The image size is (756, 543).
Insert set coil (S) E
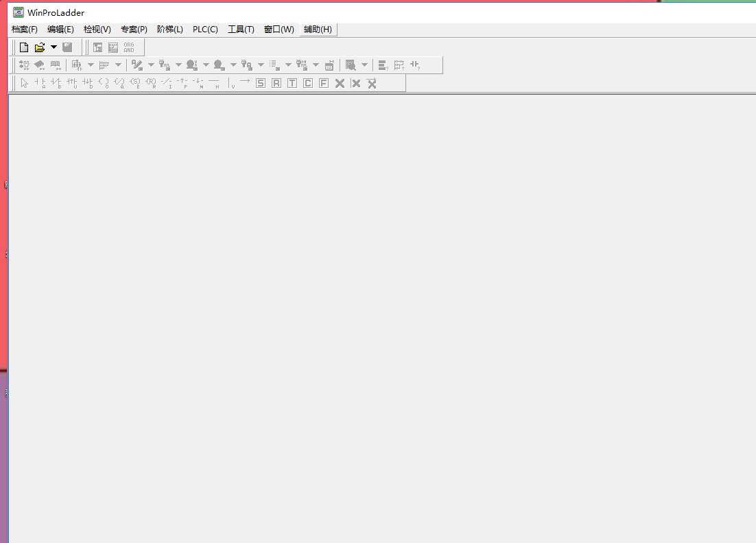(135, 83)
